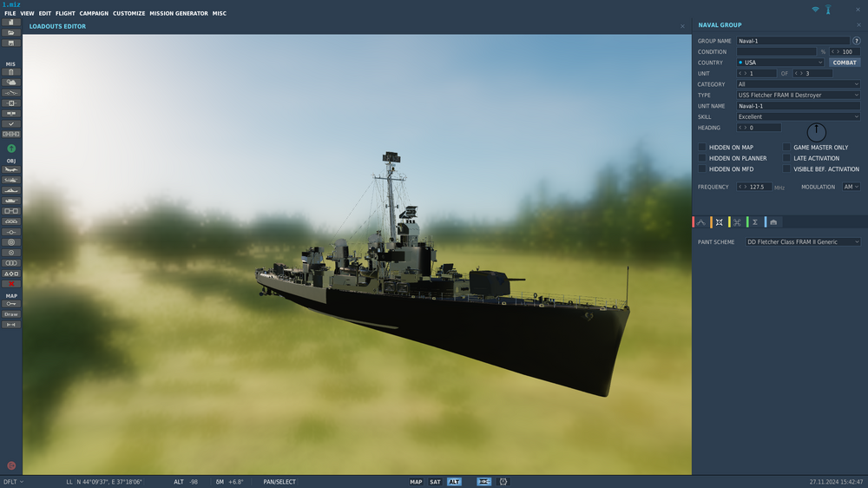Screen dimensions: 868x488
Task: Select the static object tool below vehicle icon
Action: 11,211
